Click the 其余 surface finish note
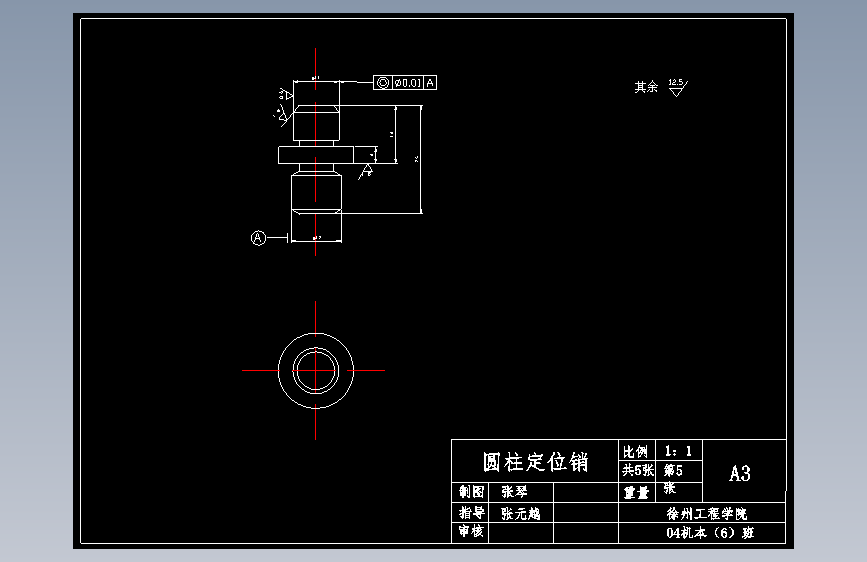 [646, 87]
